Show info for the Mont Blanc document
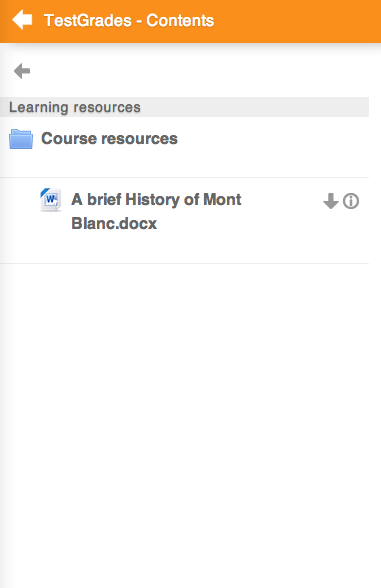This screenshot has width=381, height=588. click(351, 201)
